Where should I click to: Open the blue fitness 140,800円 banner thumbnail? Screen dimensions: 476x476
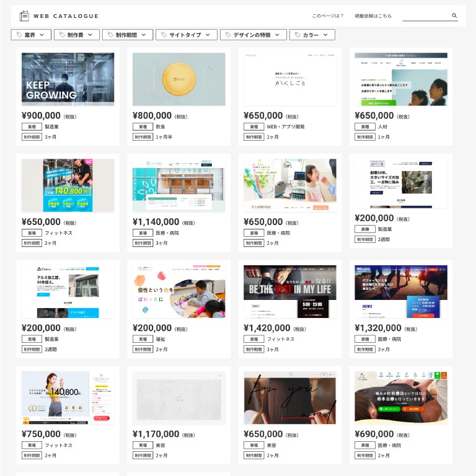(x=68, y=185)
